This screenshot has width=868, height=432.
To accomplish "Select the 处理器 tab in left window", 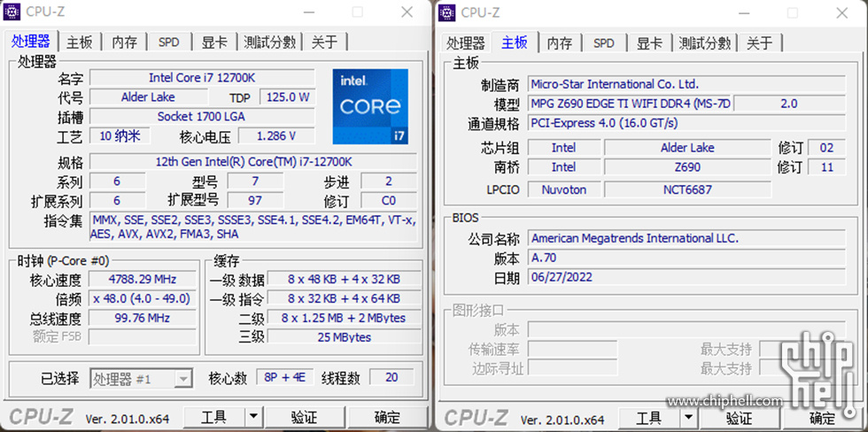I will [31, 41].
